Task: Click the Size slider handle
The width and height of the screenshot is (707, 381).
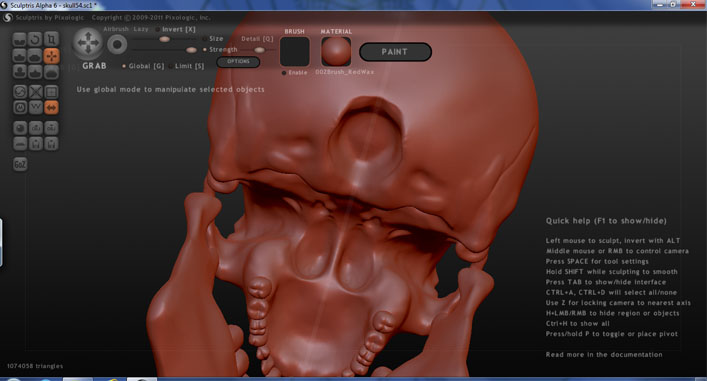Action: coord(165,39)
